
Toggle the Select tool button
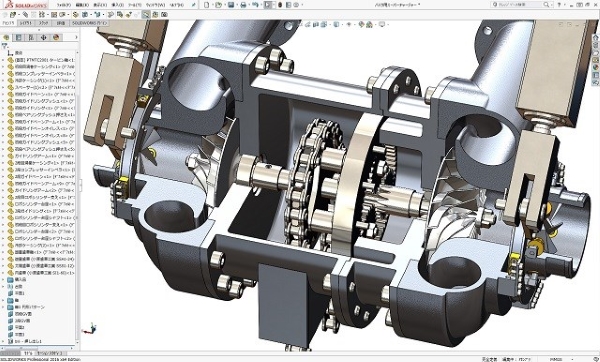point(268,5)
